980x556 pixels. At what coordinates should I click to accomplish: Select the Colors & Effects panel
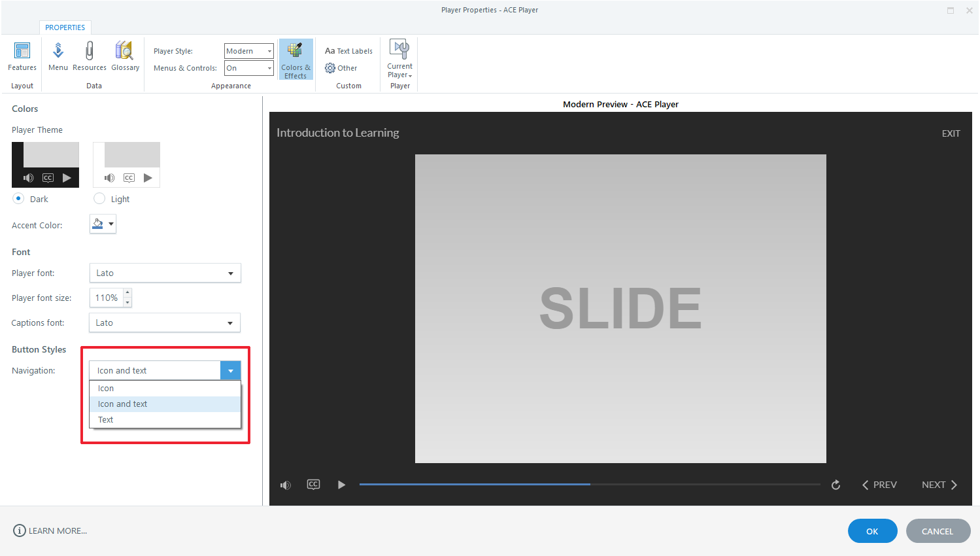coord(296,58)
